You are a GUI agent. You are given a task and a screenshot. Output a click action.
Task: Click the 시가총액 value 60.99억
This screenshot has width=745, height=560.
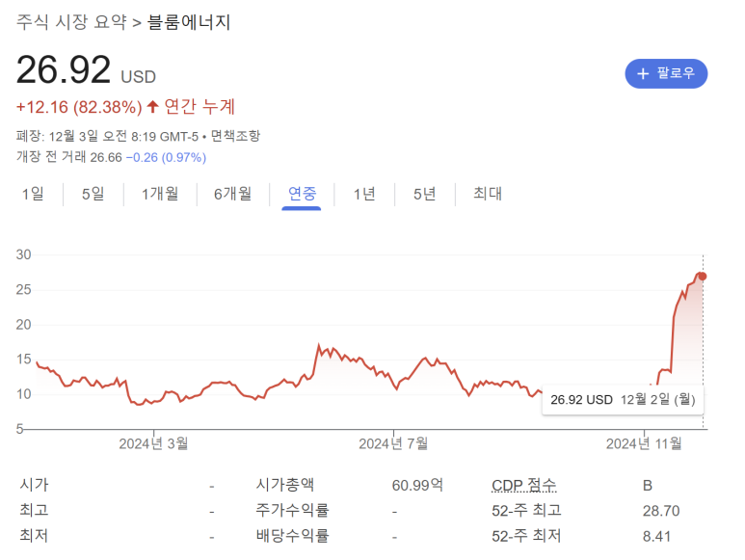(x=417, y=485)
